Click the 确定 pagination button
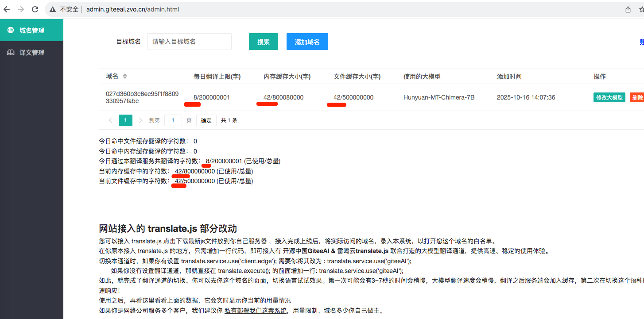The height and width of the screenshot is (319, 644). coord(206,120)
